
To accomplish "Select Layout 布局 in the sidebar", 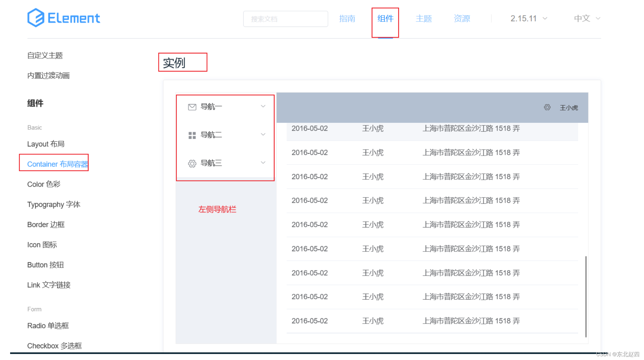I will point(46,144).
